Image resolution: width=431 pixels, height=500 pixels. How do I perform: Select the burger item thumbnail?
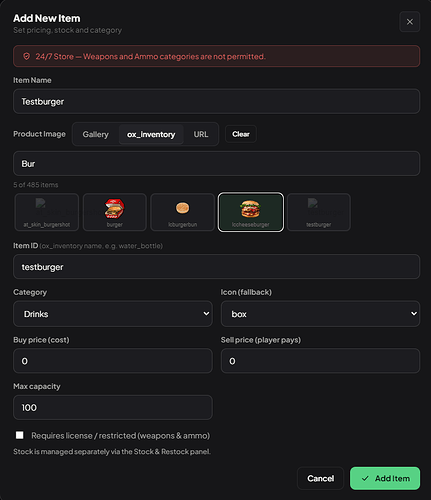pyautogui.click(x=115, y=212)
